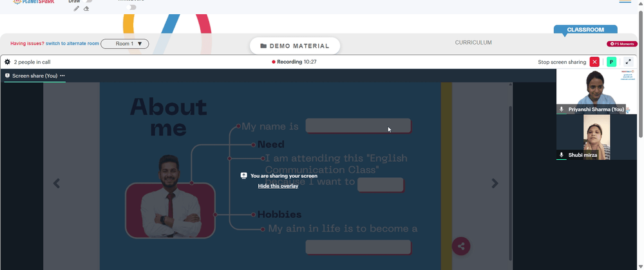Open DEMO MATERIAL

pyautogui.click(x=295, y=46)
